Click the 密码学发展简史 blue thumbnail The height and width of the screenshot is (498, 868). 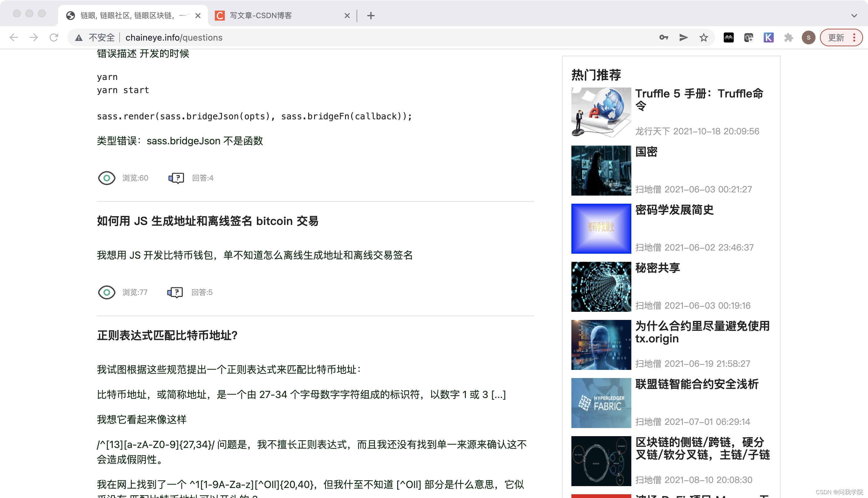point(601,228)
